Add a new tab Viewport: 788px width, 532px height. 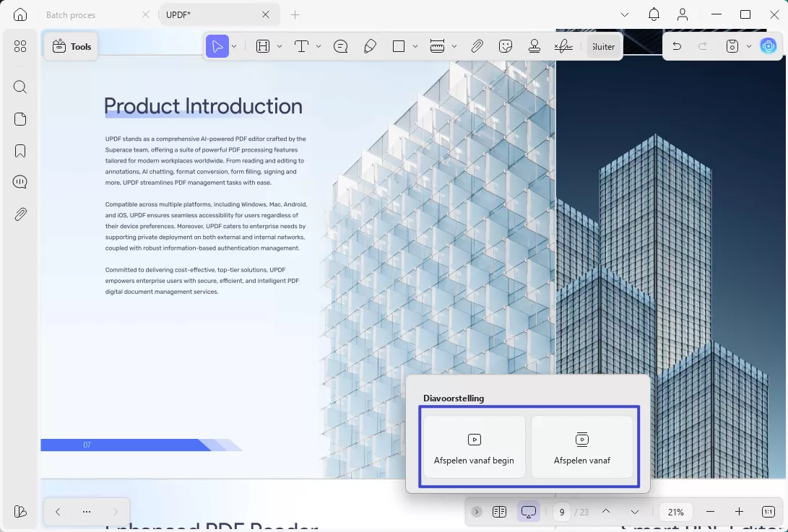(295, 14)
